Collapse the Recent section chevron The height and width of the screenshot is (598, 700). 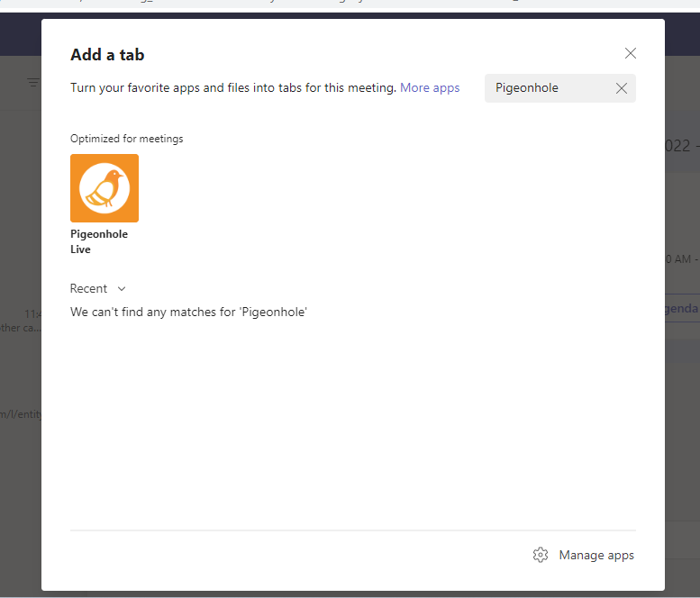(x=122, y=289)
